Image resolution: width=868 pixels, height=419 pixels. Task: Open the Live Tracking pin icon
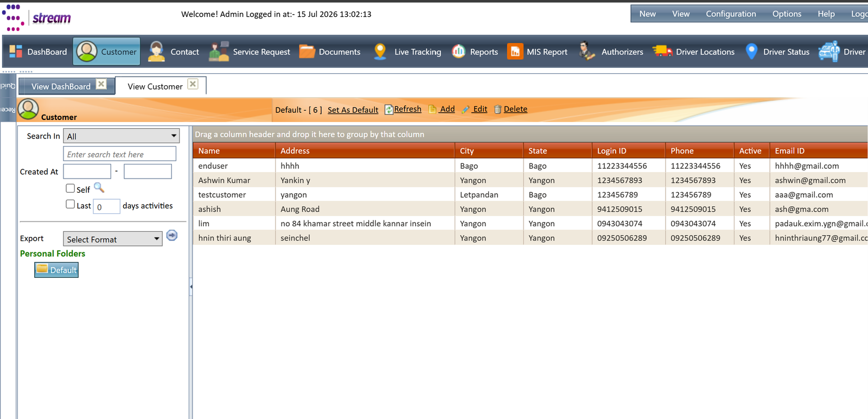(x=380, y=52)
